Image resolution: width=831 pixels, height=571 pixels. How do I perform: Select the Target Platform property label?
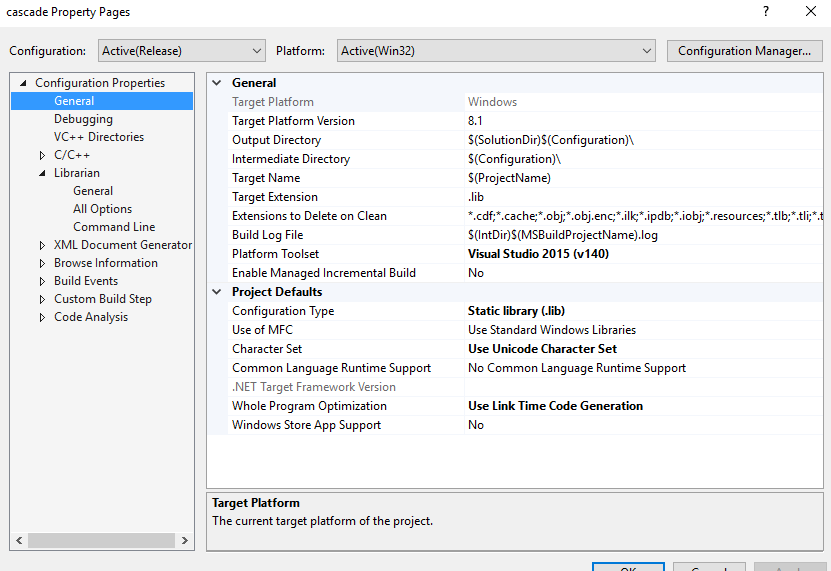pyautogui.click(x=272, y=102)
